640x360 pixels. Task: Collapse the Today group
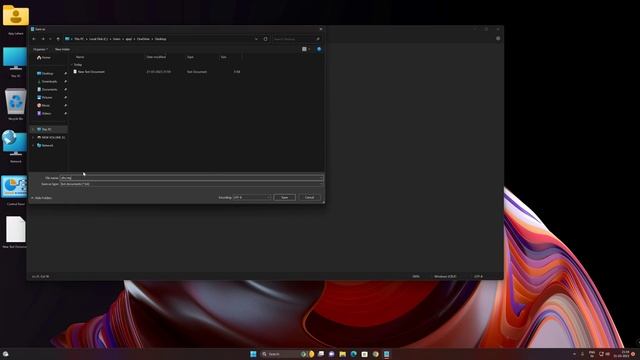coord(72,64)
